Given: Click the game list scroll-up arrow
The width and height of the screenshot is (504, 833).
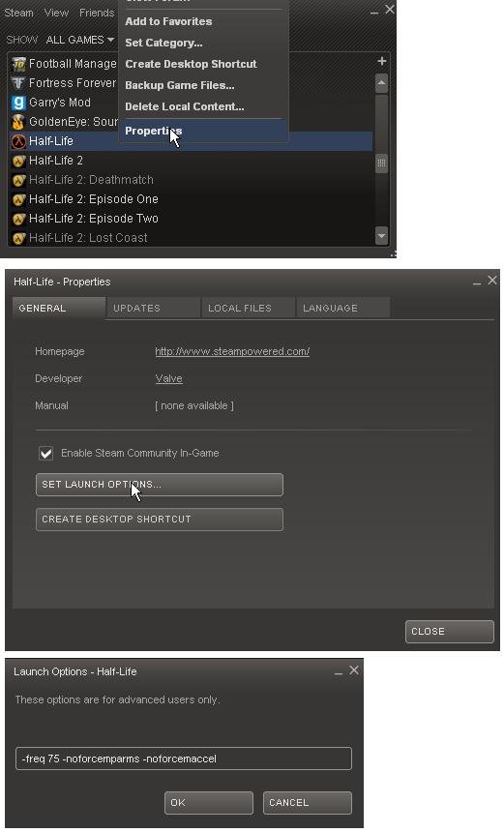Looking at the screenshot, I should [381, 83].
